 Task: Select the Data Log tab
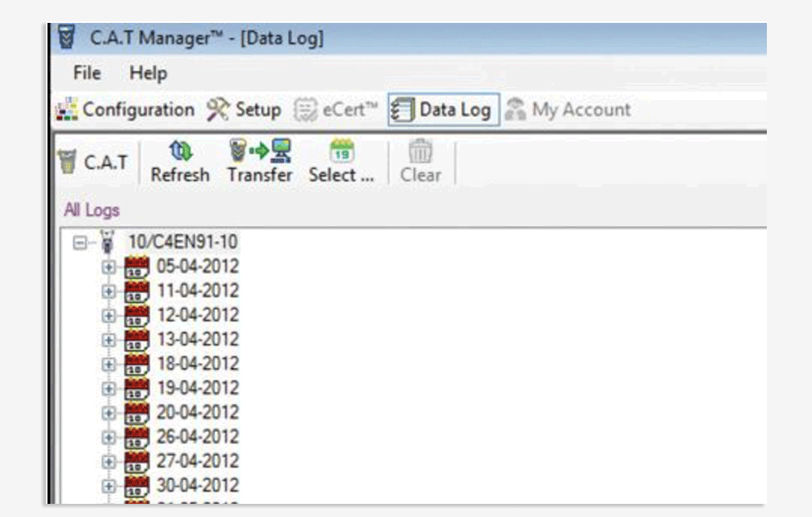(x=444, y=110)
